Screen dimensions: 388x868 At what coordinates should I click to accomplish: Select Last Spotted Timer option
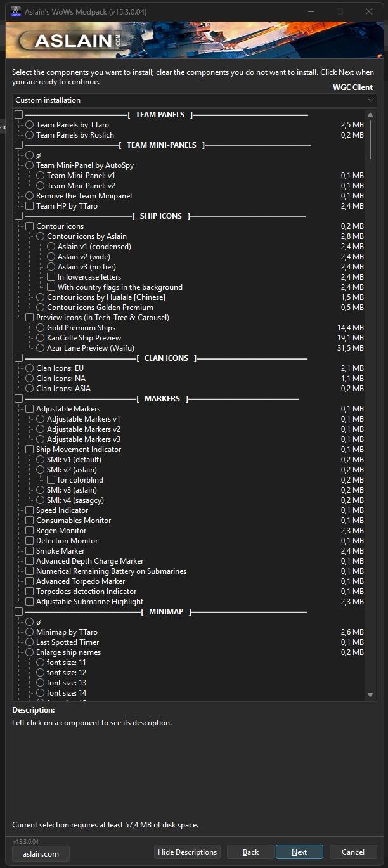[x=29, y=642]
